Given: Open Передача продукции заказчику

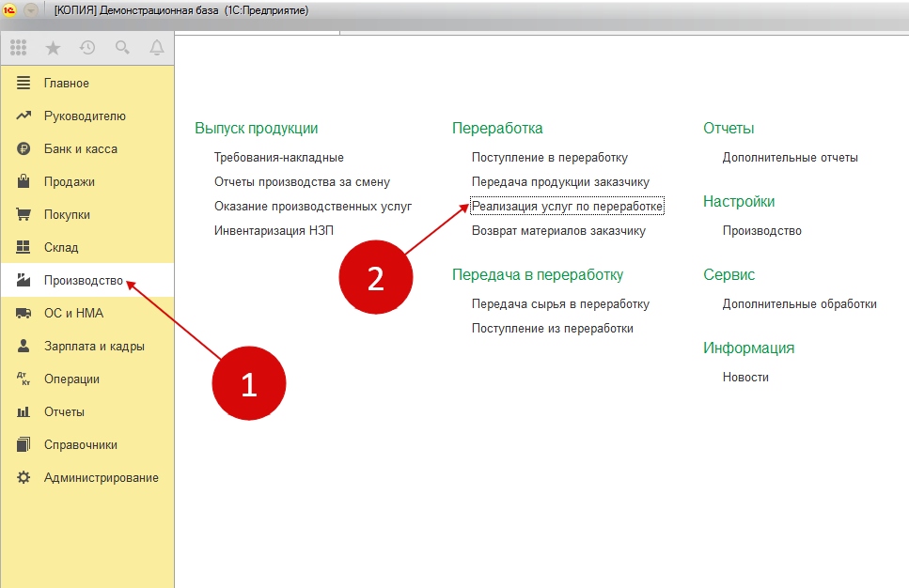Looking at the screenshot, I should coord(560,182).
